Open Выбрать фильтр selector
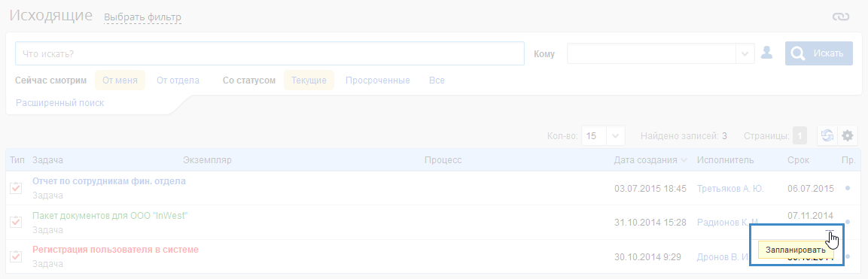The height and width of the screenshot is (279, 868). (x=142, y=17)
